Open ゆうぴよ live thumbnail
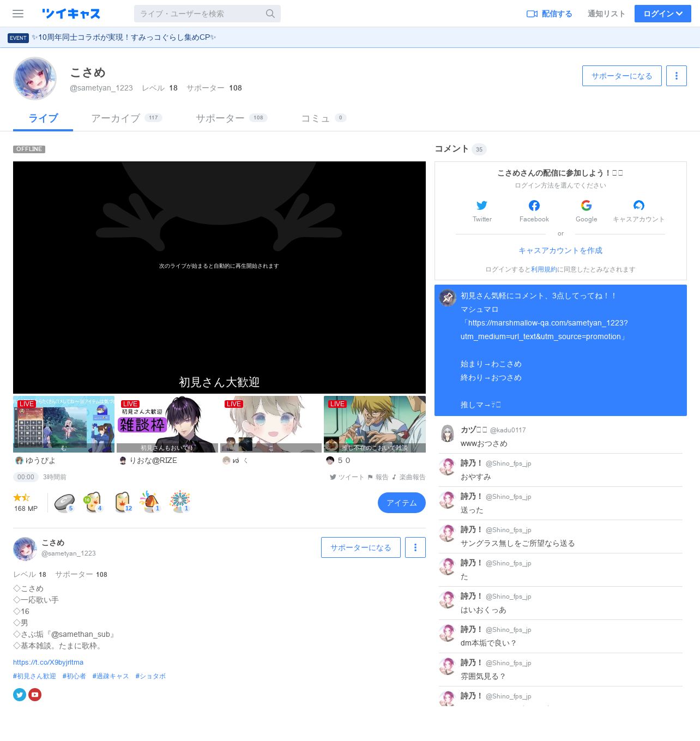The image size is (700, 741). (x=64, y=424)
